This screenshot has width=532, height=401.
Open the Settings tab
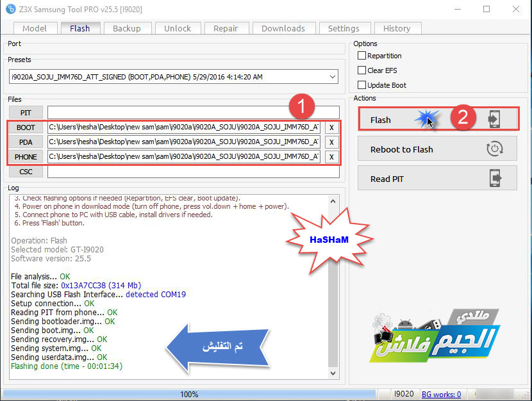tap(344, 28)
